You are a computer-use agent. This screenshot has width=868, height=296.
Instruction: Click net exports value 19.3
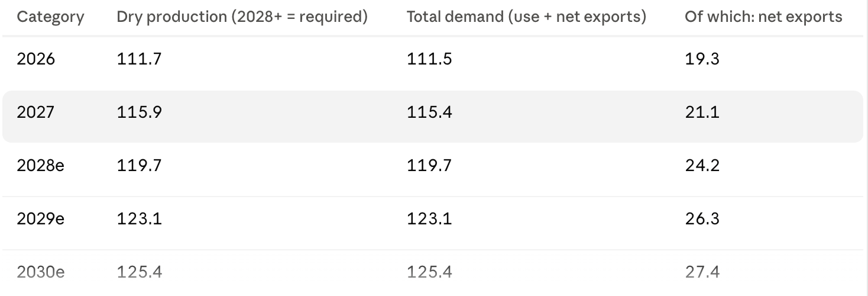pyautogui.click(x=702, y=59)
